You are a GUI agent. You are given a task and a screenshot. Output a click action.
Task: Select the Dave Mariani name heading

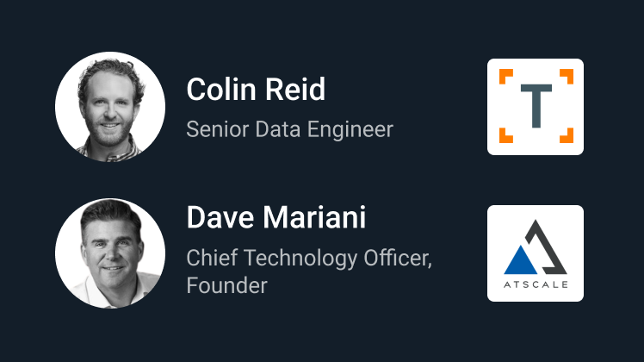coord(276,217)
